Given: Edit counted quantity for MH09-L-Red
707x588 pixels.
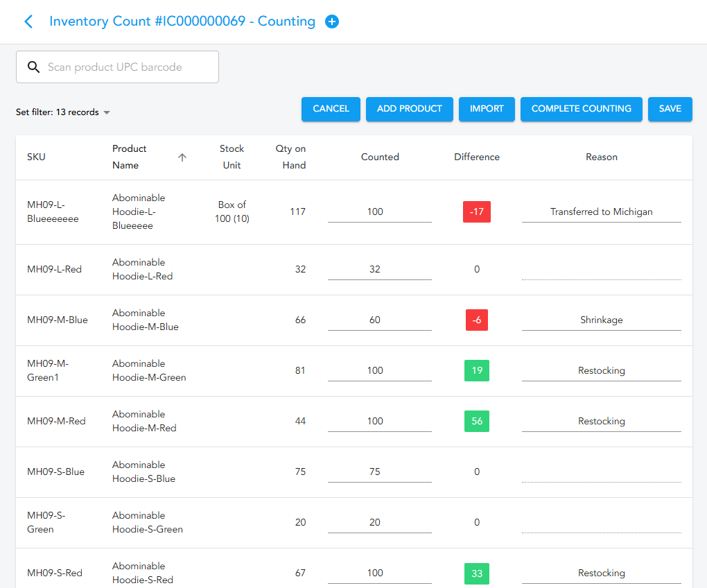Looking at the screenshot, I should pyautogui.click(x=379, y=270).
